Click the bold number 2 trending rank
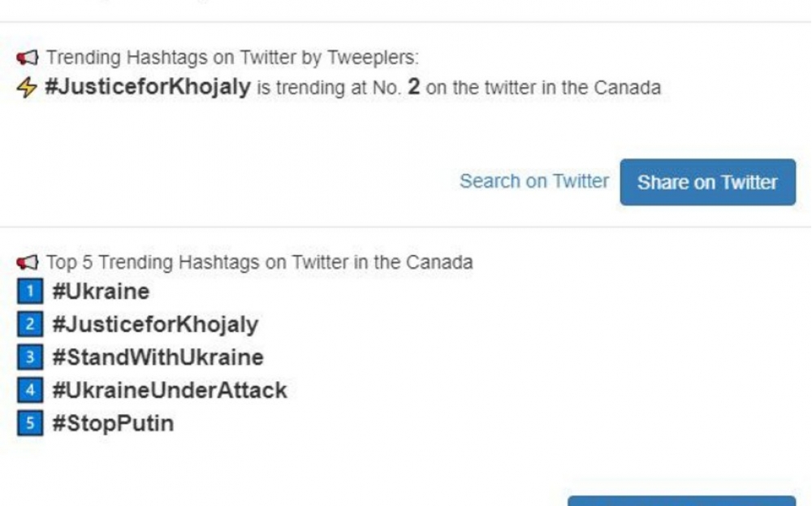 [x=414, y=88]
